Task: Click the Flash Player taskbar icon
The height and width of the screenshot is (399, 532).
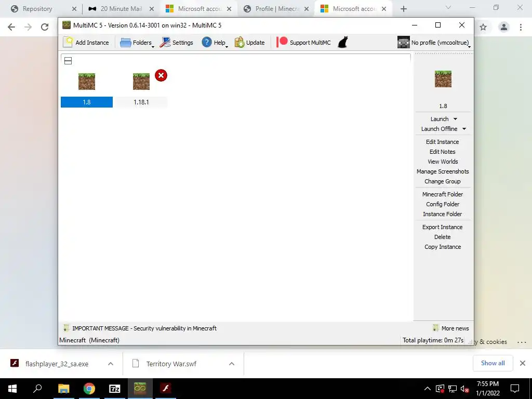Action: pyautogui.click(x=166, y=389)
